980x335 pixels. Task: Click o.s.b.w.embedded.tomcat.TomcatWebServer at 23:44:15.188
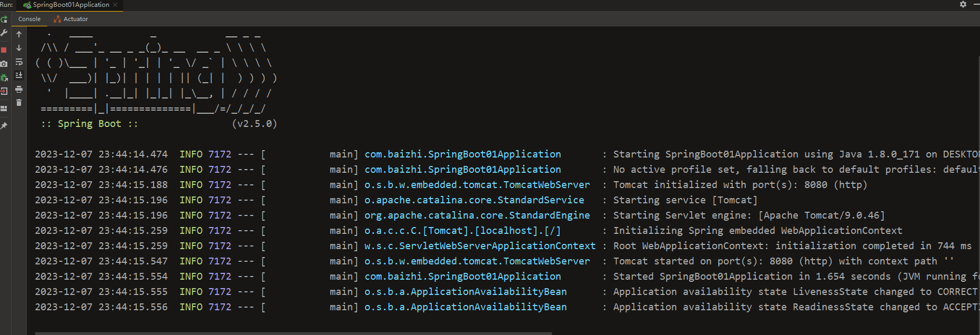click(477, 185)
